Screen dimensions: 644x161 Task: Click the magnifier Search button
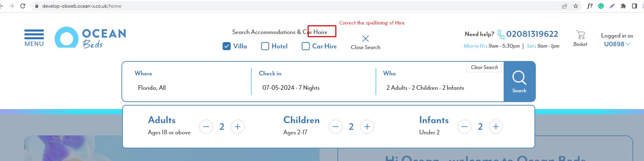tap(519, 81)
